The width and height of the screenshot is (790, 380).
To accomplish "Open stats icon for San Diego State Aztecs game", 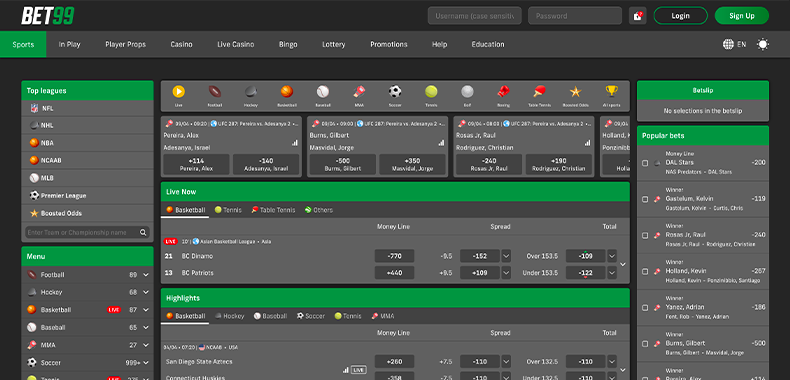I will 346,370.
